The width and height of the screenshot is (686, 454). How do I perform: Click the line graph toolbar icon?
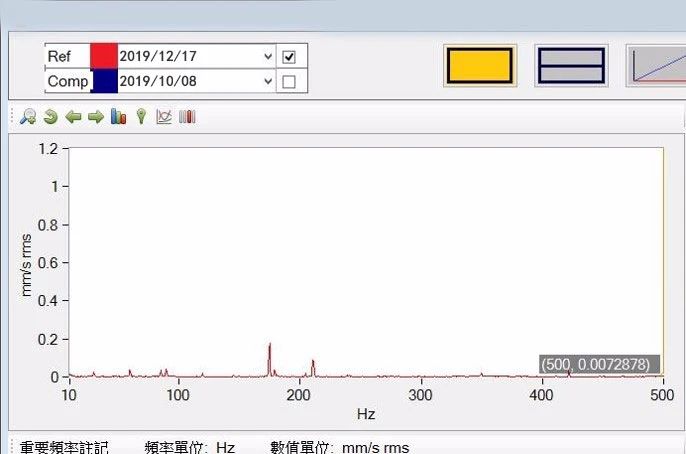pos(164,117)
